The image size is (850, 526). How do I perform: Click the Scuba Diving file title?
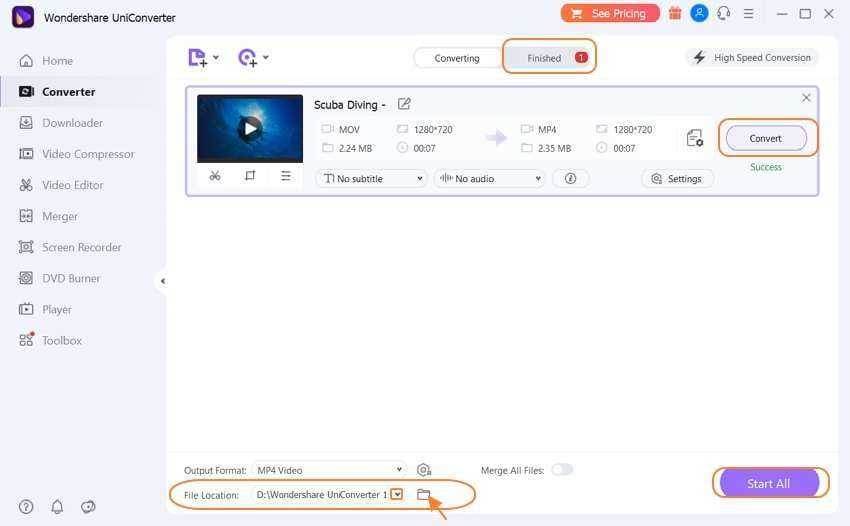pos(350,105)
